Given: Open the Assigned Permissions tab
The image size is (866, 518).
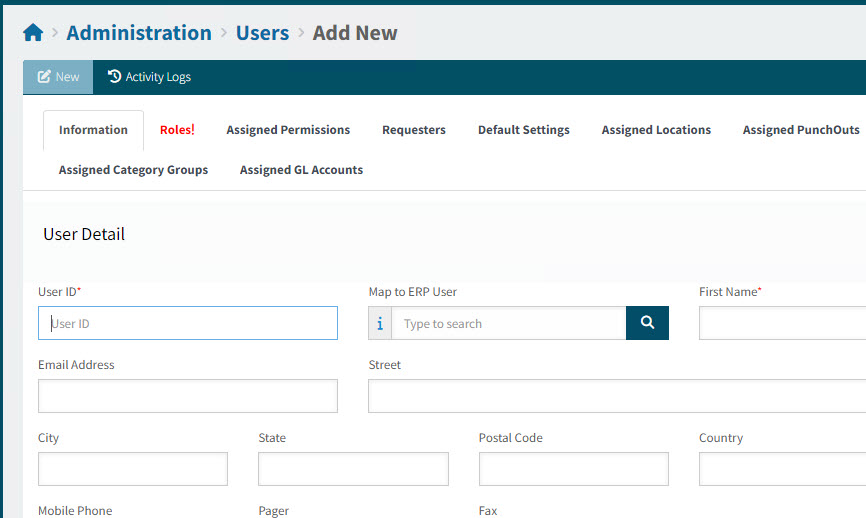Looking at the screenshot, I should [288, 130].
